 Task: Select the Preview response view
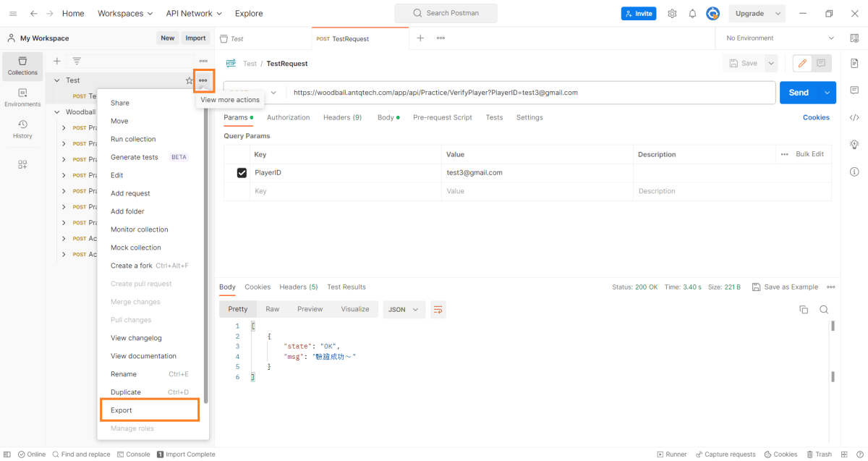310,309
